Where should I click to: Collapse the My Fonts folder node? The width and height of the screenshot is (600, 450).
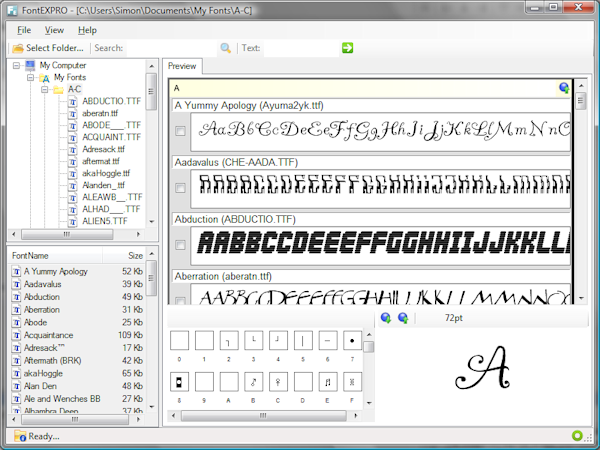30,77
